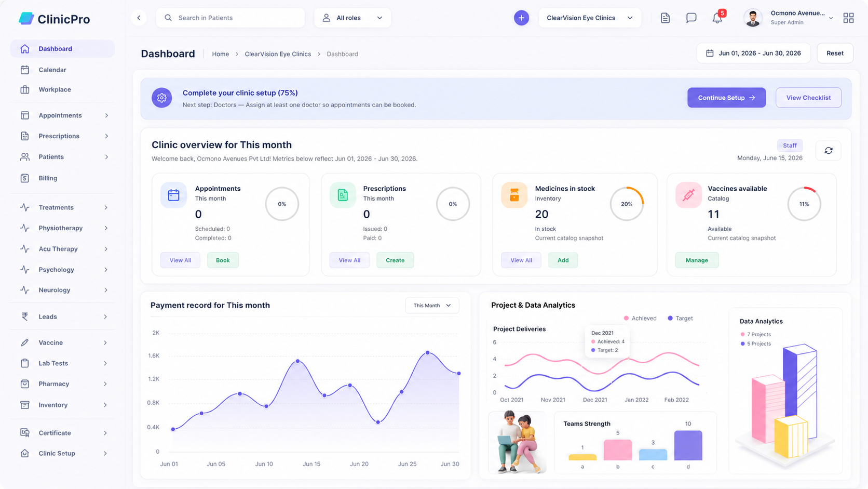
Task: Expand Treatments submenu chevron
Action: coord(106,207)
